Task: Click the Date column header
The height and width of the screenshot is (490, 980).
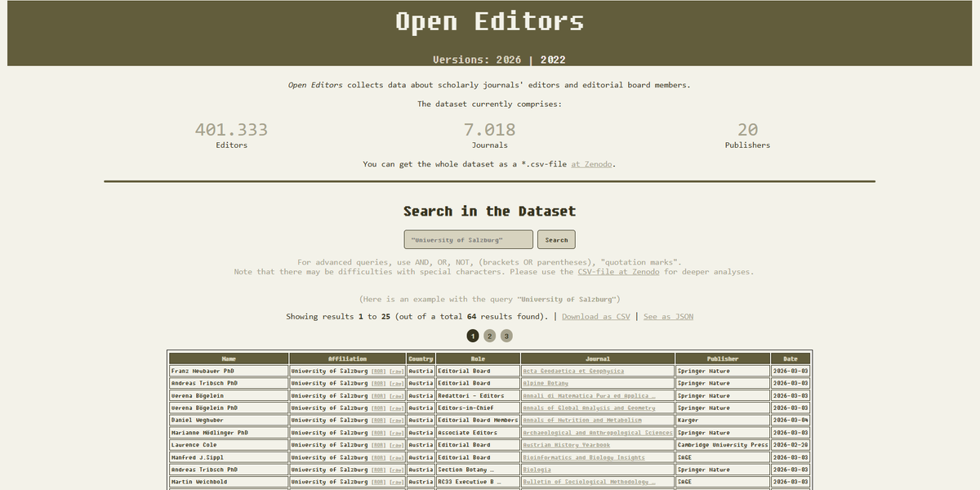Action: click(x=791, y=359)
